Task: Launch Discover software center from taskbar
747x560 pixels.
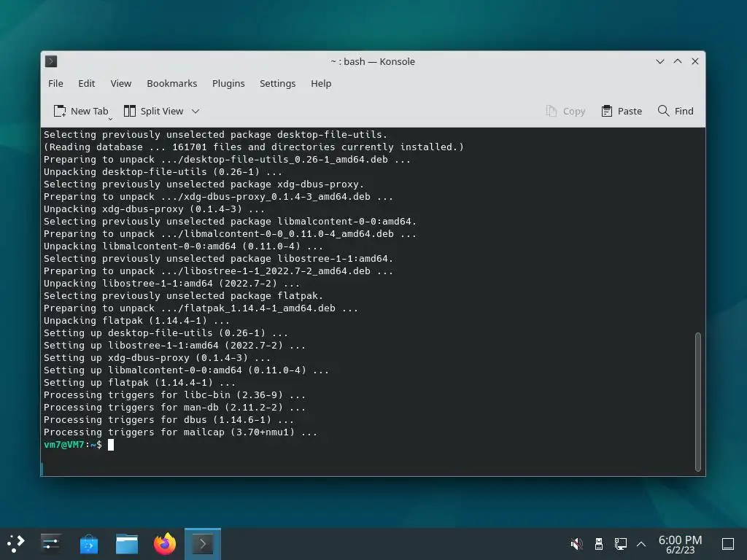Action: tap(88, 543)
